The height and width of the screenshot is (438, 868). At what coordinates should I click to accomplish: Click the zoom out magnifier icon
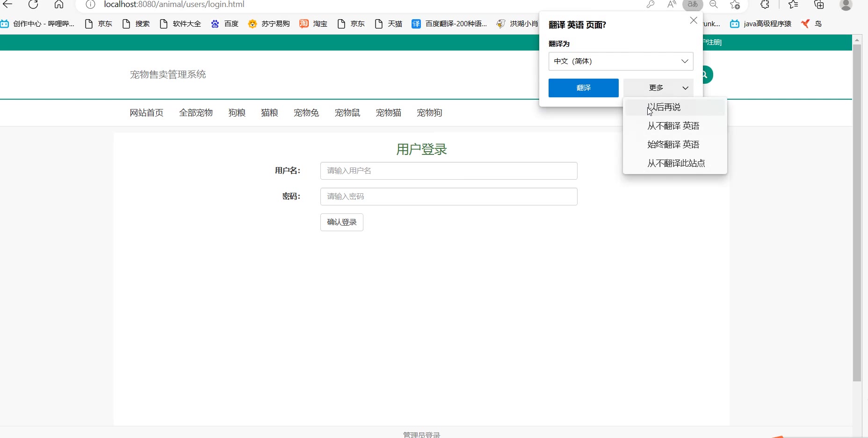tap(714, 5)
